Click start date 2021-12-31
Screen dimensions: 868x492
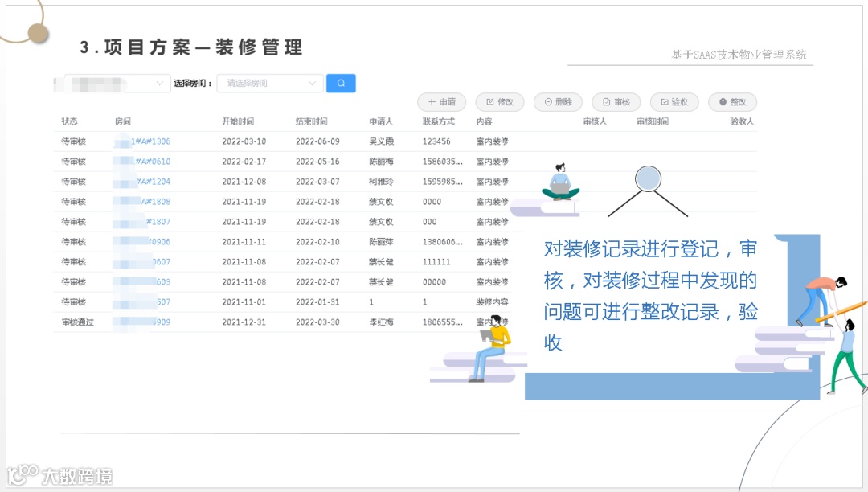(x=244, y=322)
